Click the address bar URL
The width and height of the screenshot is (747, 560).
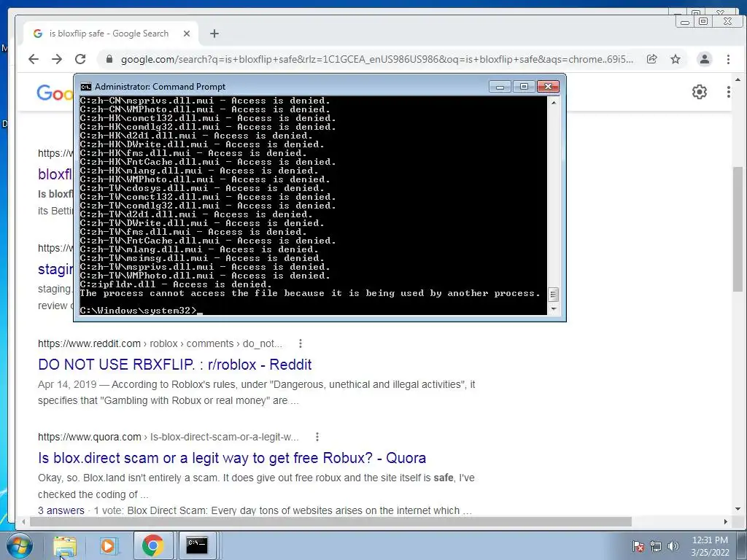(x=376, y=59)
